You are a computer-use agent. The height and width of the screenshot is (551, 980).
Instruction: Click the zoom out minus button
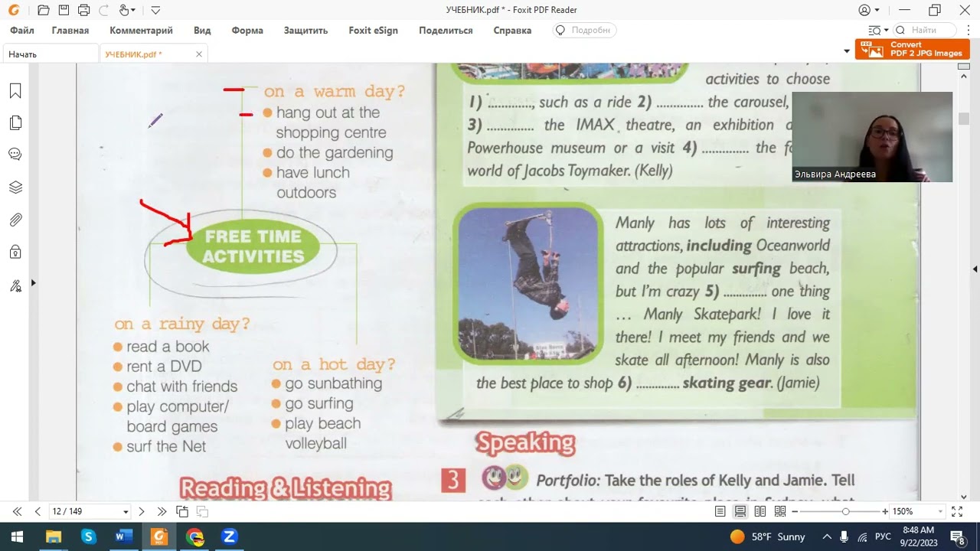[795, 511]
